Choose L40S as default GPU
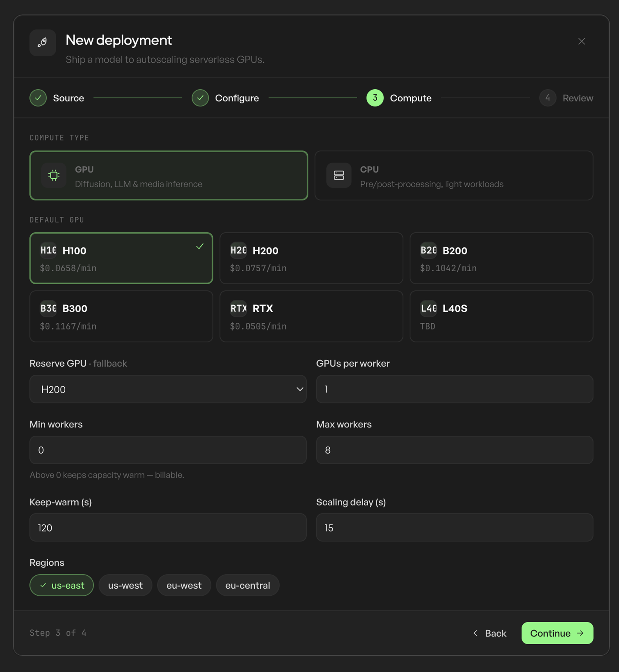 [502, 316]
